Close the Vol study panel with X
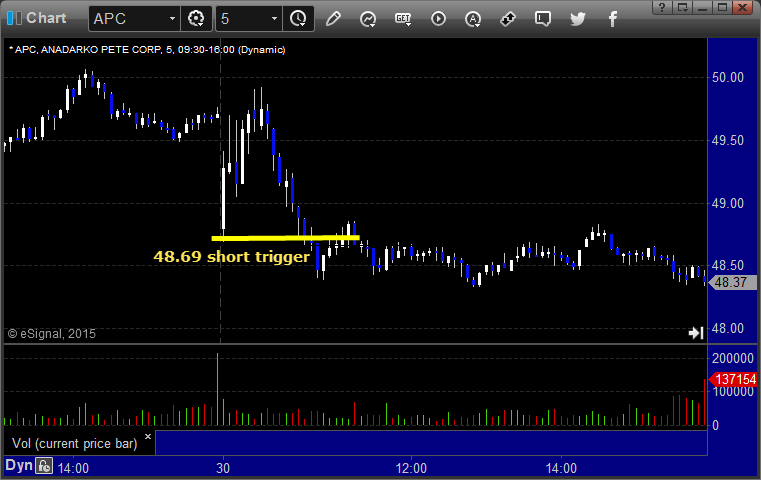Screen dimensions: 761x480 (x=148, y=437)
